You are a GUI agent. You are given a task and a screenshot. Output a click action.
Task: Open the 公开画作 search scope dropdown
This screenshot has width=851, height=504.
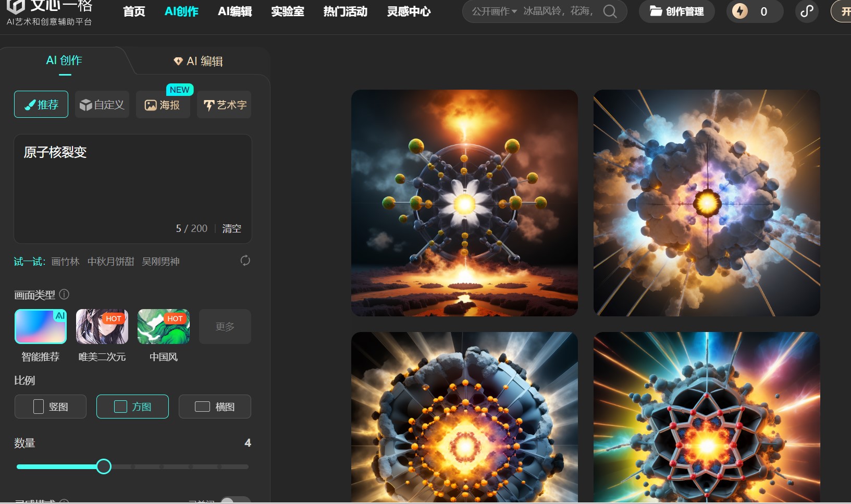click(x=494, y=11)
